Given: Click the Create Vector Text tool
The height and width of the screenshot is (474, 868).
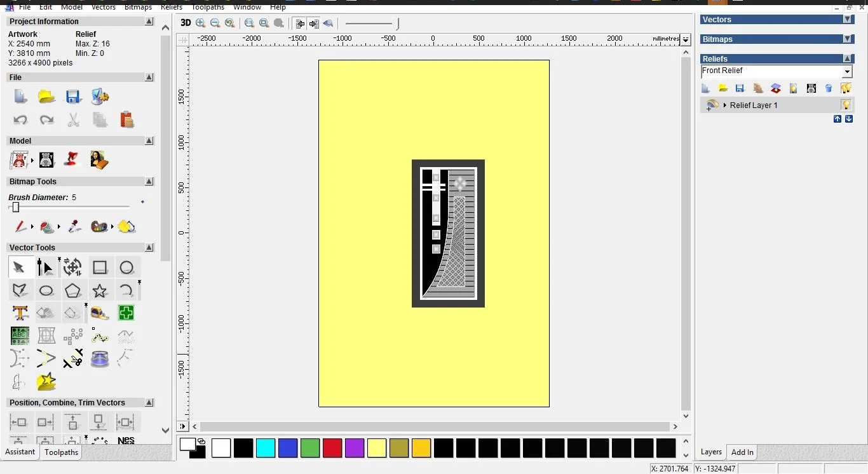Looking at the screenshot, I should coord(20,313).
